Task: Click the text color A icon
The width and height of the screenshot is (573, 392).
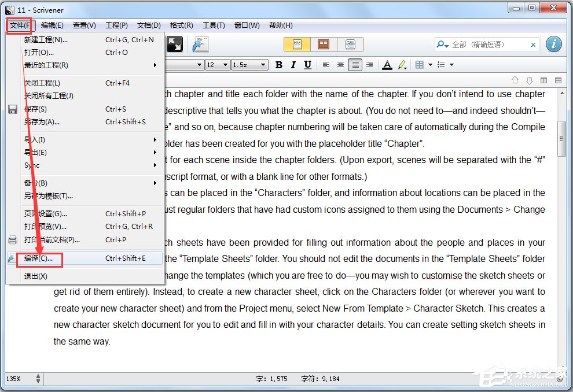Action: click(x=387, y=65)
